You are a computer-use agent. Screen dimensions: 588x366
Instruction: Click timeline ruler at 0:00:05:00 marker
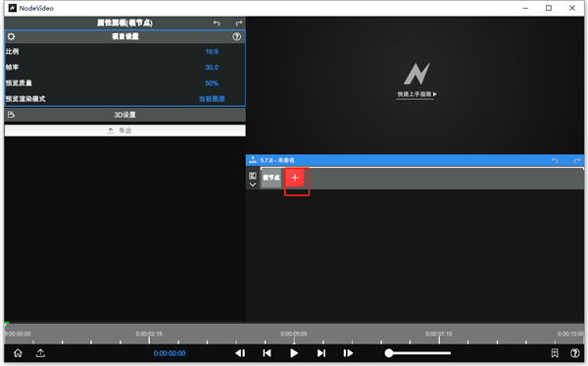click(x=294, y=334)
